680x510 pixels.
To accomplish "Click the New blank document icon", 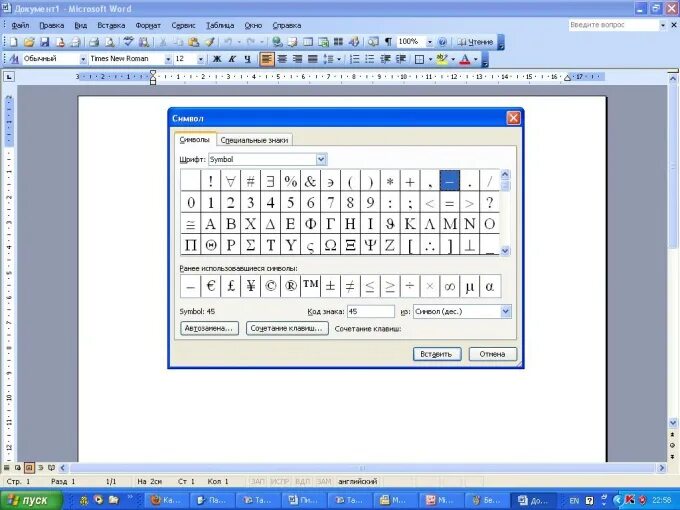I will 13,42.
